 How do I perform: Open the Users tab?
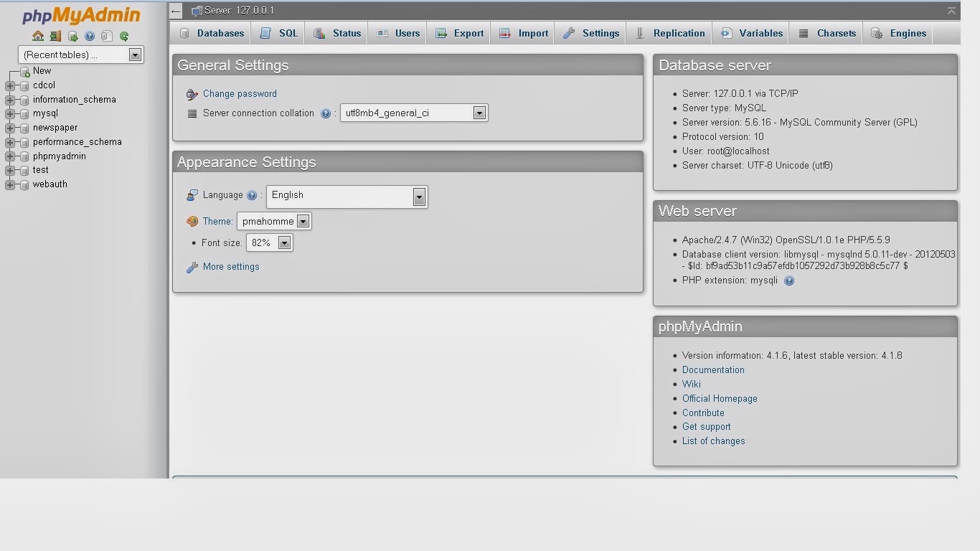[398, 33]
